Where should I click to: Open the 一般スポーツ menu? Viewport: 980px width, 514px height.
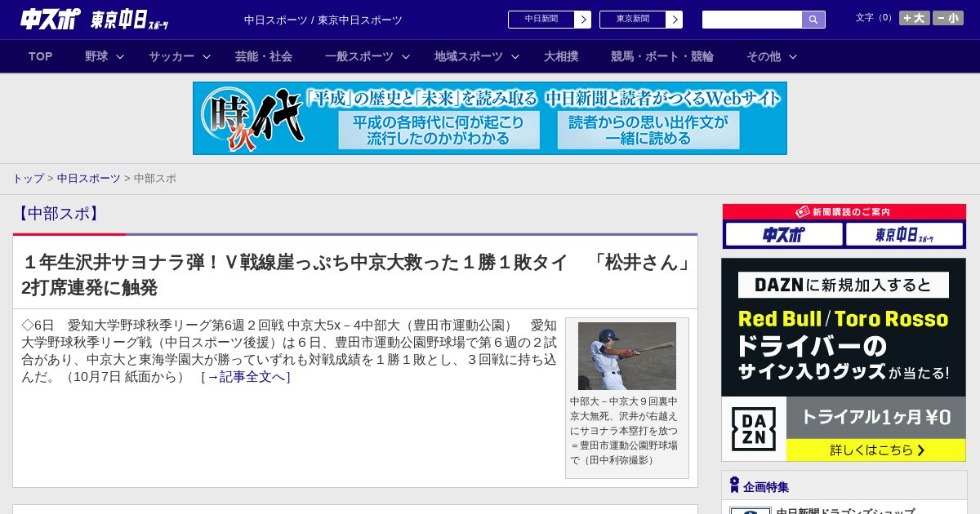pos(359,56)
